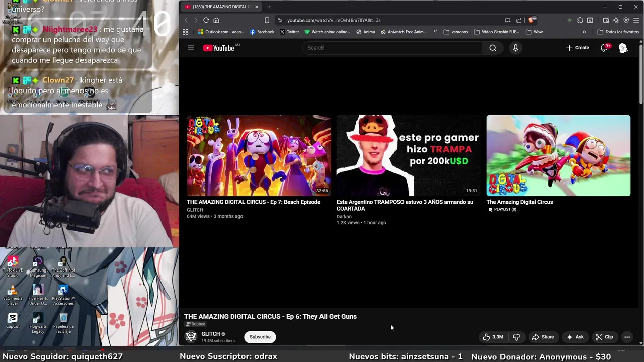Create a clip with the Clip button
Screen dimensions: 644x362
tap(604, 337)
